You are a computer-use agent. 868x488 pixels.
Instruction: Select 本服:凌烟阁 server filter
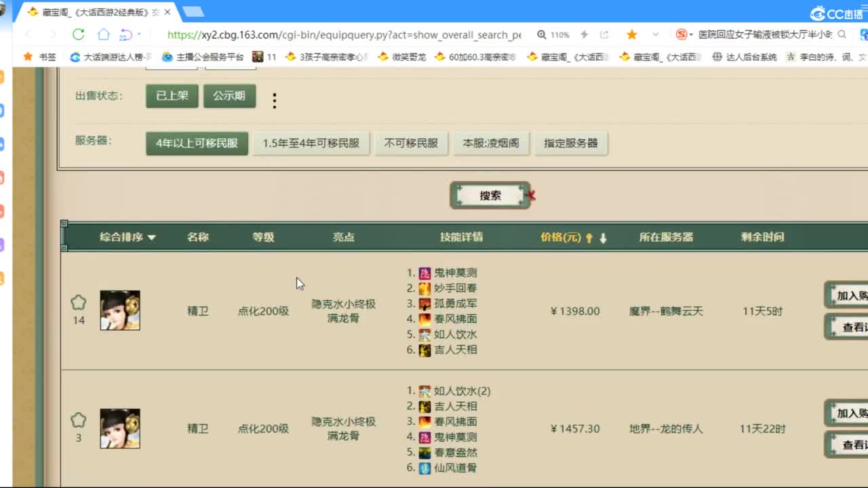coord(491,143)
